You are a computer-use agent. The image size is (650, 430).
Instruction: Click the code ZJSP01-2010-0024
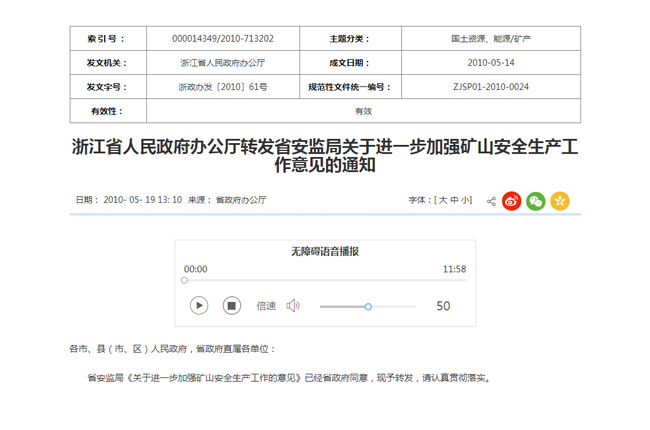point(490,87)
